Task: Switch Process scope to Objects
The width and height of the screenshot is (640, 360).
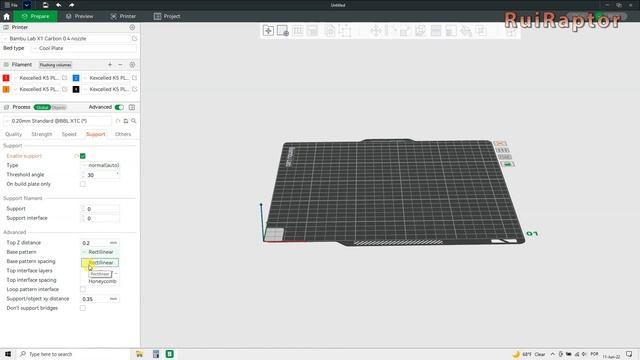Action: click(x=59, y=107)
